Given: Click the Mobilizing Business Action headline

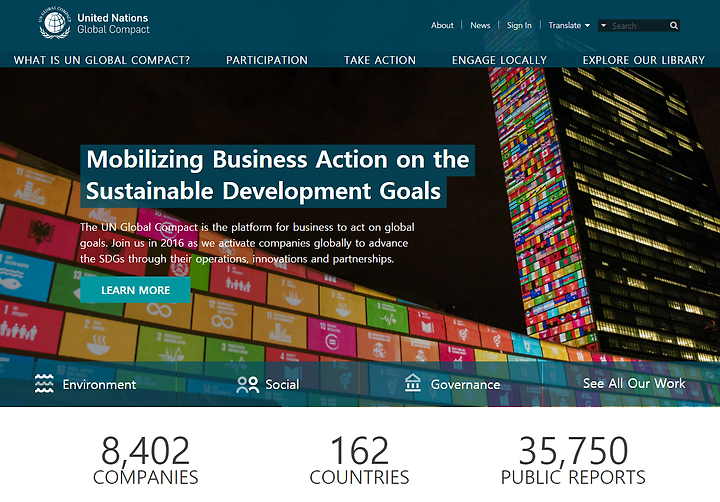Looking at the screenshot, I should [277, 176].
